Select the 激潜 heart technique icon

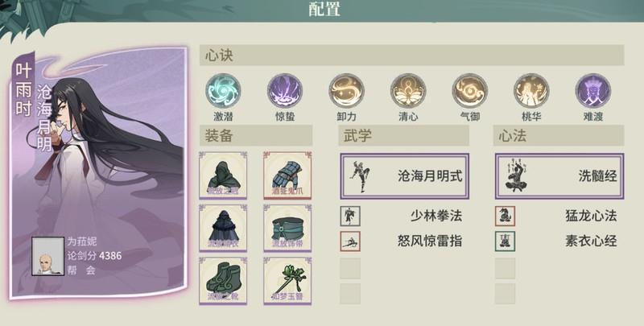(x=223, y=91)
